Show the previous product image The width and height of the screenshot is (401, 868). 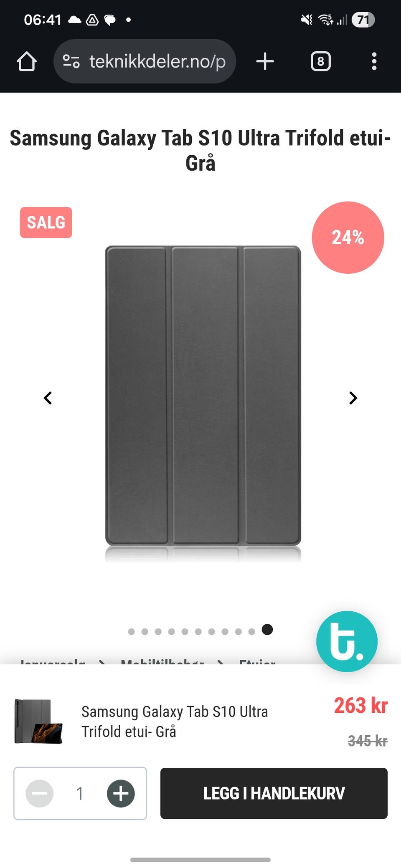point(48,398)
